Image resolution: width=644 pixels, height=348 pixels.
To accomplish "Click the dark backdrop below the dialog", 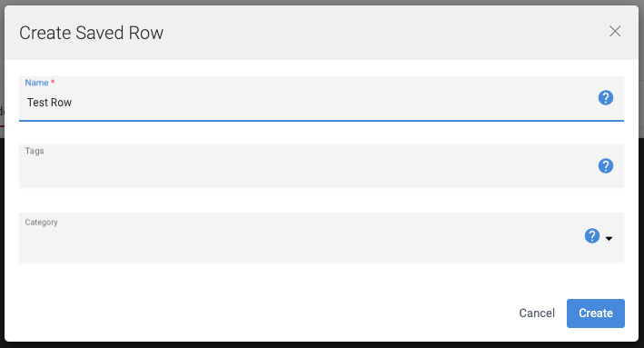I will pyautogui.click(x=322, y=345).
